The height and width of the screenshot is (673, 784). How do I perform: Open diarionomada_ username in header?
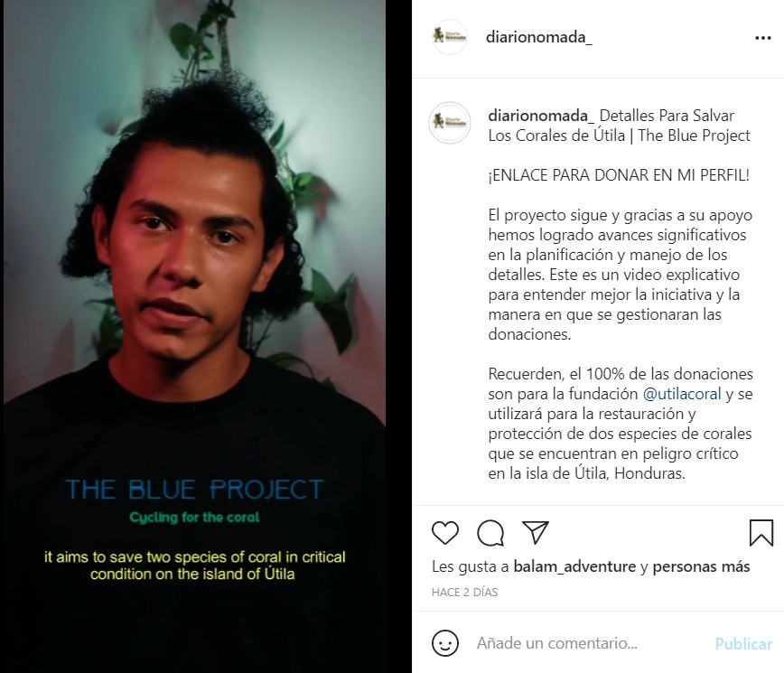[539, 38]
